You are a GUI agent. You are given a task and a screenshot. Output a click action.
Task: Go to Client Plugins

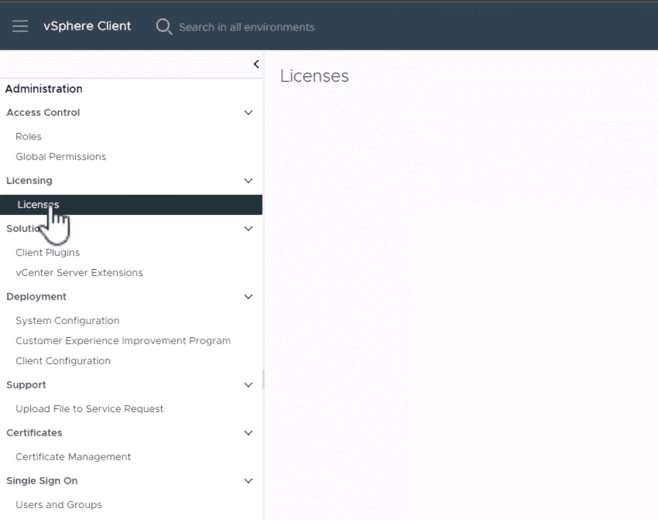point(48,253)
